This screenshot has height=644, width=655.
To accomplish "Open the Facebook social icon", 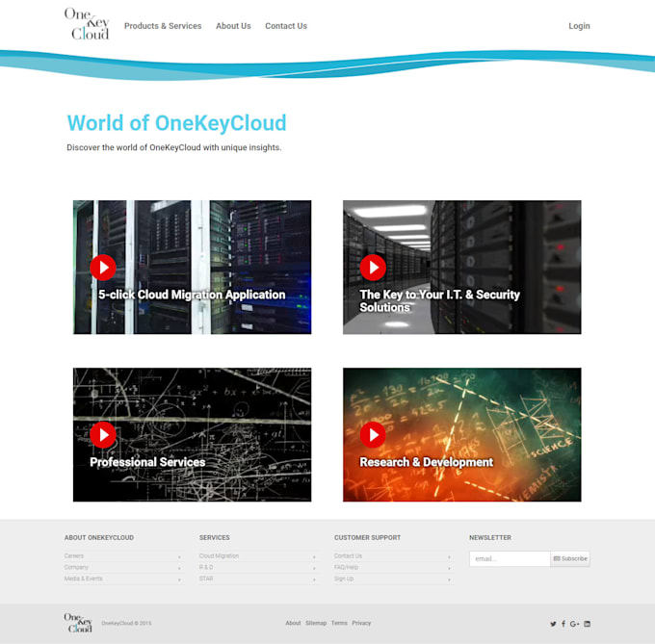I will point(563,624).
